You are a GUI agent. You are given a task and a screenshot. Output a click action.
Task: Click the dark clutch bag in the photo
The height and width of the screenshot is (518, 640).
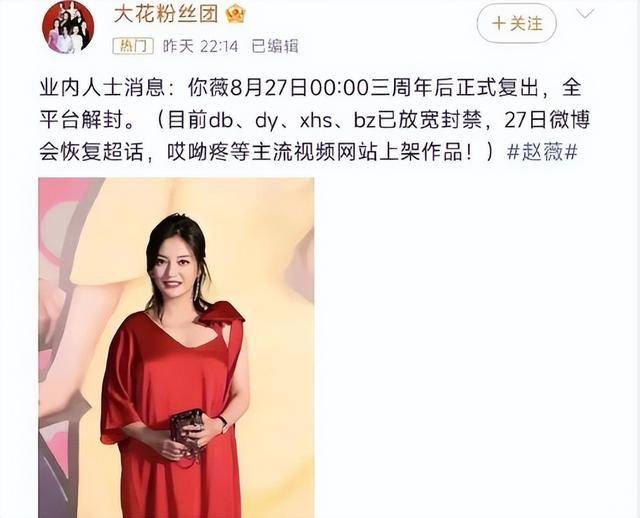click(x=187, y=434)
